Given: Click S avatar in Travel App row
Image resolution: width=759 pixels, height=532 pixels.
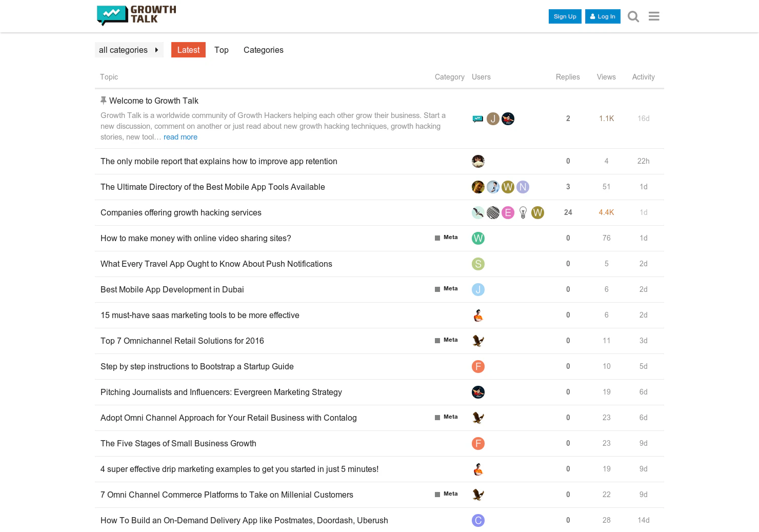Looking at the screenshot, I should 478,264.
